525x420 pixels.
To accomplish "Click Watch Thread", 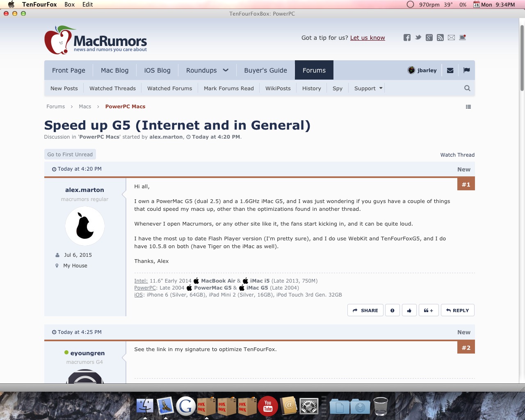I will coord(457,155).
